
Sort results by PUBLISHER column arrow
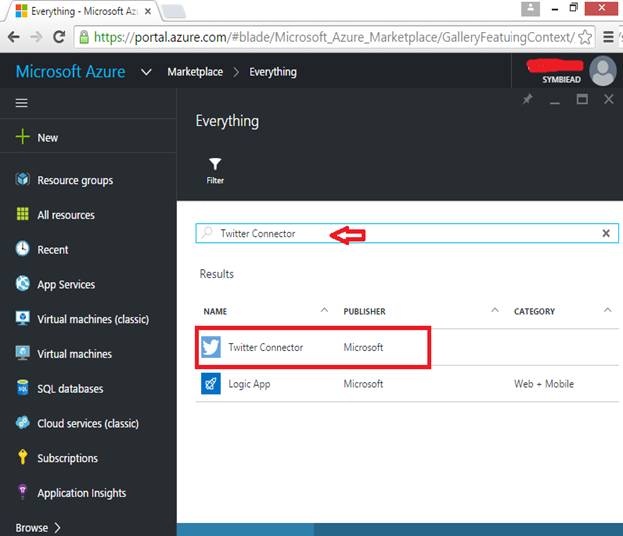point(495,310)
